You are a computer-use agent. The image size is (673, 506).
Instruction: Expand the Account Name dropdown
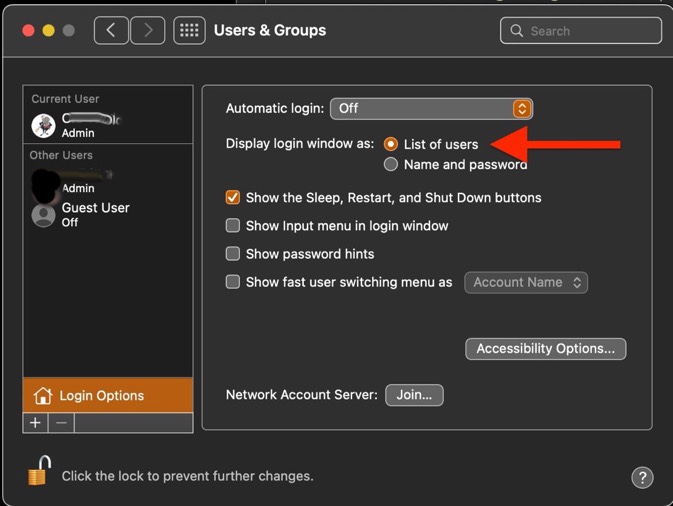point(526,282)
